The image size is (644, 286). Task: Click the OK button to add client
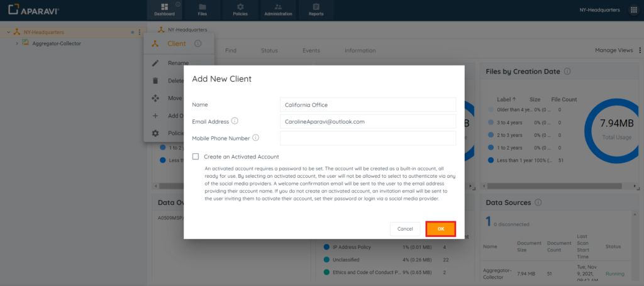(x=440, y=229)
